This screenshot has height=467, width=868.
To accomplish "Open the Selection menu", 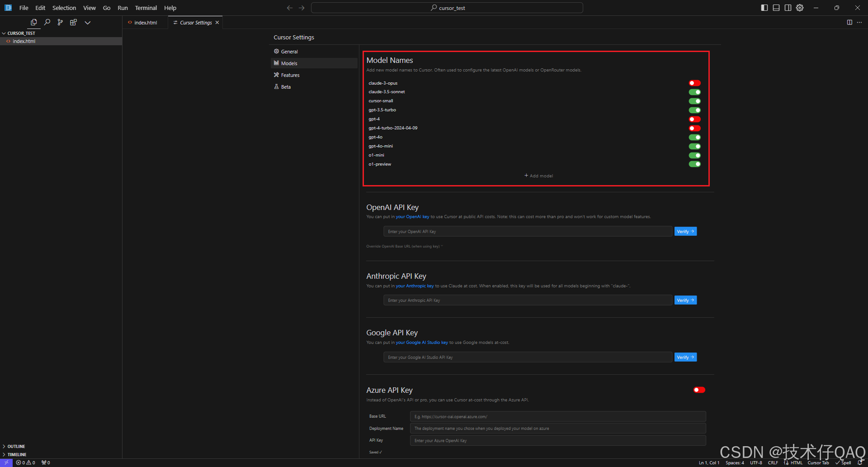I will click(64, 8).
